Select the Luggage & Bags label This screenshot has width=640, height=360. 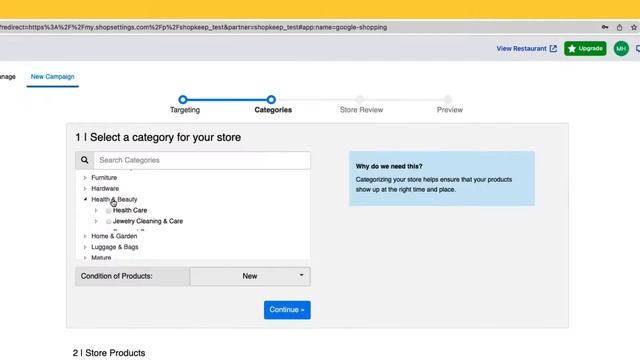tap(115, 247)
